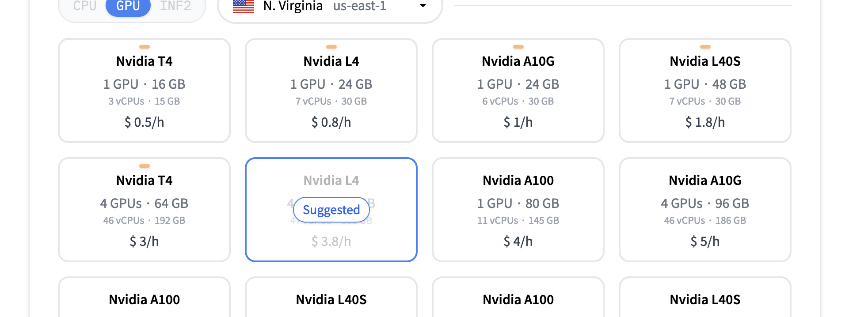Screen dimensions: 868x317
Task: Click orange indicator on Nvidia L40S $1.8/h card
Action: (705, 47)
